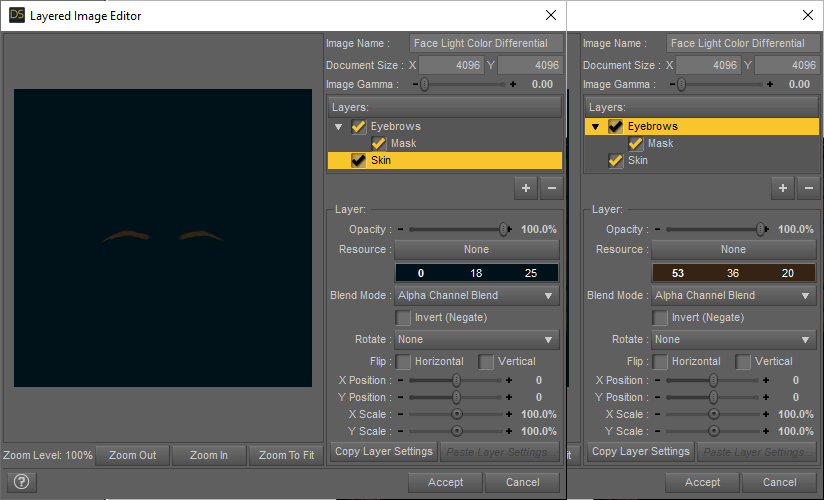Toggle Eyebrows layer checkbox in left panel
The image size is (824, 500).
click(358, 126)
